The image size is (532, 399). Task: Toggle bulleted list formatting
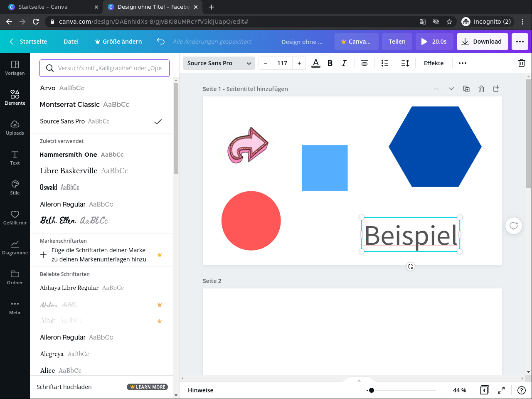click(x=385, y=63)
